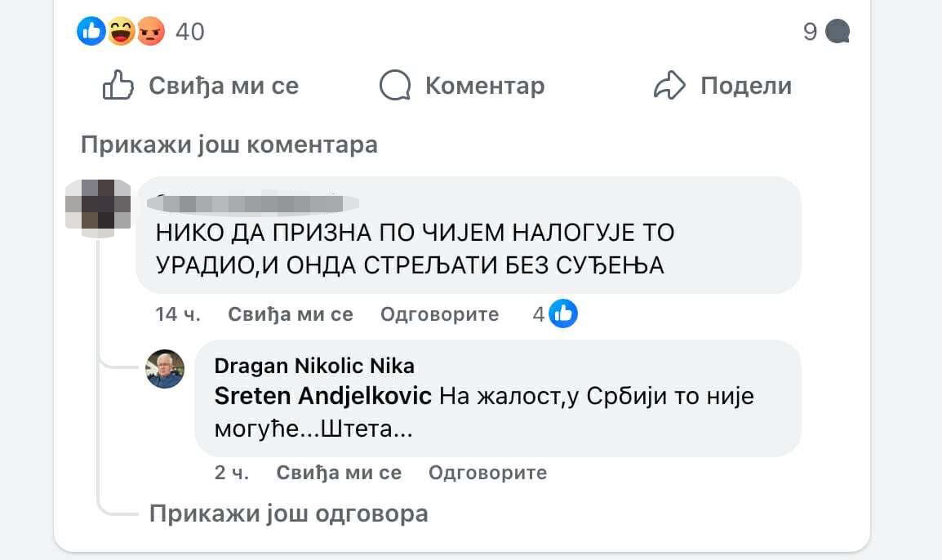
Task: Click the like badge on first comment
Action: [x=563, y=313]
